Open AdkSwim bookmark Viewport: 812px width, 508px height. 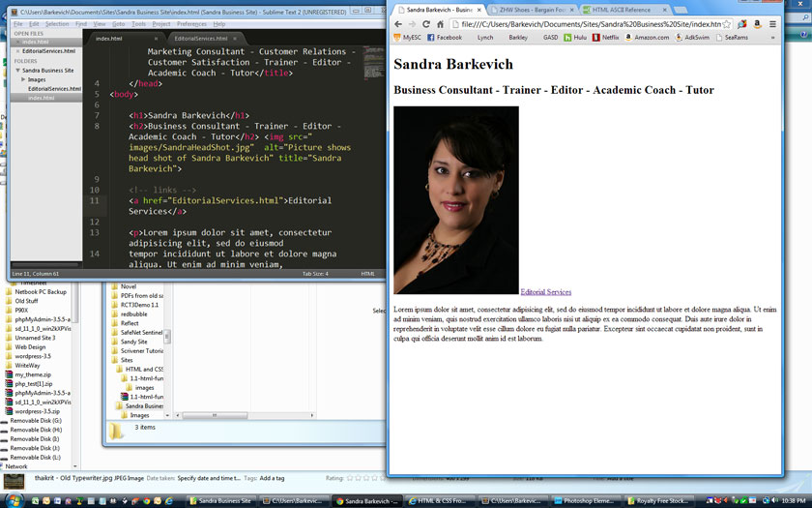tap(692, 38)
